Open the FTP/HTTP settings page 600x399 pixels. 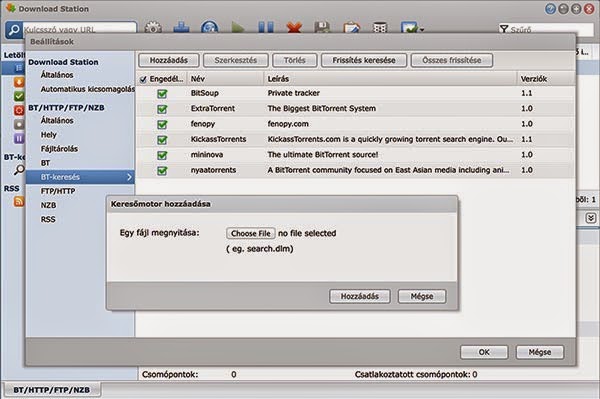pos(58,191)
